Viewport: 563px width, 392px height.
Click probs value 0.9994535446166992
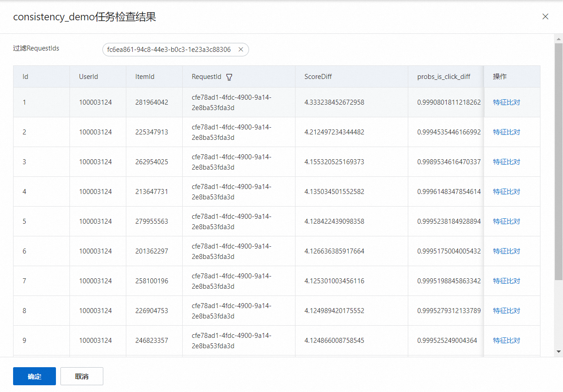pos(449,132)
